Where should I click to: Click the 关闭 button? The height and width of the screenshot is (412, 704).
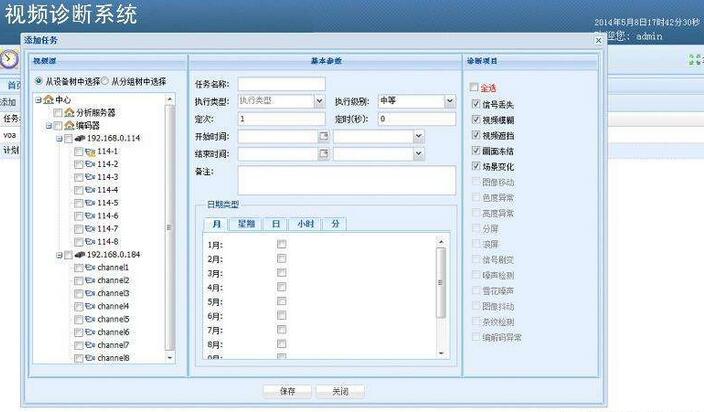point(340,391)
